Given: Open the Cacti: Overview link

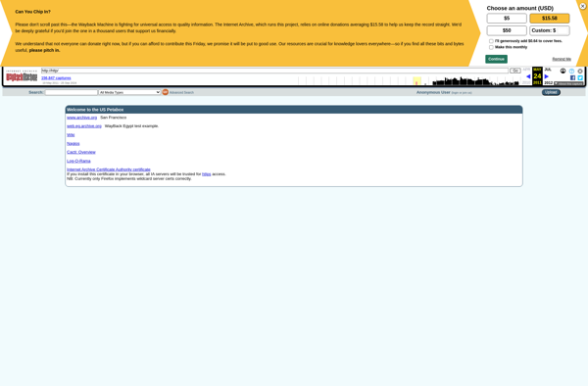Looking at the screenshot, I should click(81, 152).
